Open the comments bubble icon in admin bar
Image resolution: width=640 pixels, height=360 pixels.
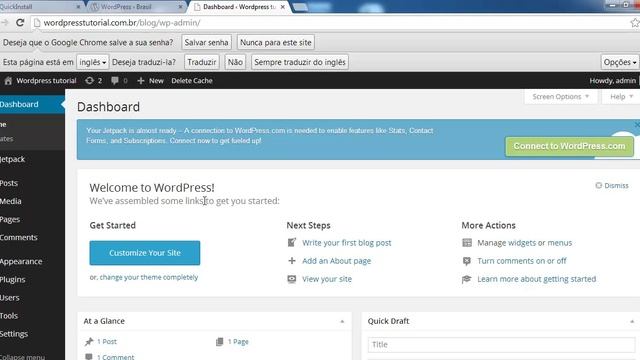coord(115,81)
